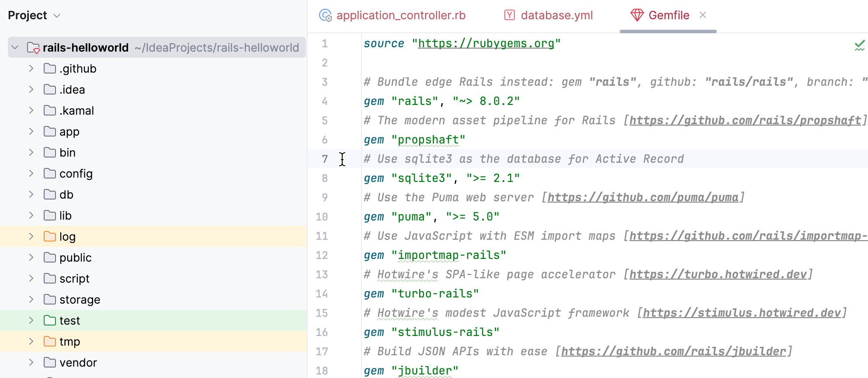Click the database.yml YAML file icon
Screen dimensions: 868x378
click(509, 15)
